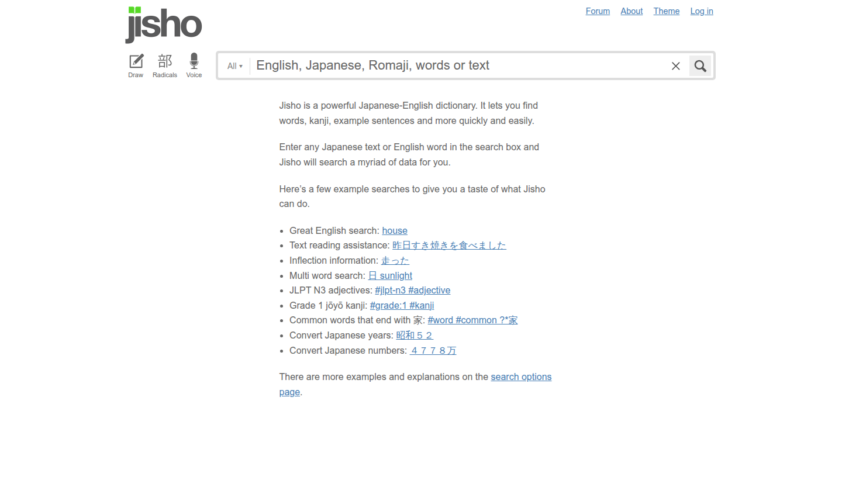This screenshot has width=842, height=504.
Task: Click the 走った inflection example
Action: pyautogui.click(x=395, y=261)
